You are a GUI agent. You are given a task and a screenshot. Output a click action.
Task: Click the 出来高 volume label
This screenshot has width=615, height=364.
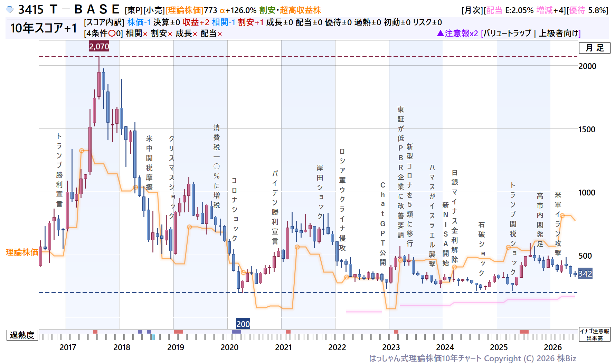pos(595,338)
